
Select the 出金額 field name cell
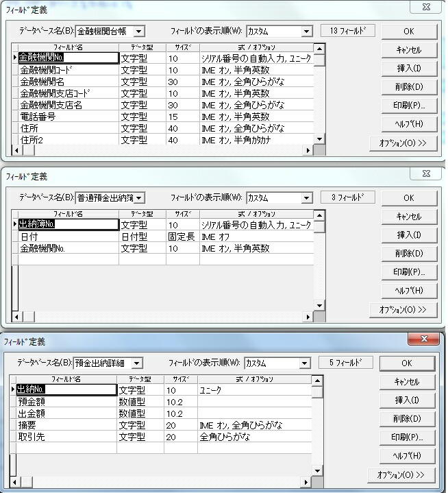tap(66, 413)
